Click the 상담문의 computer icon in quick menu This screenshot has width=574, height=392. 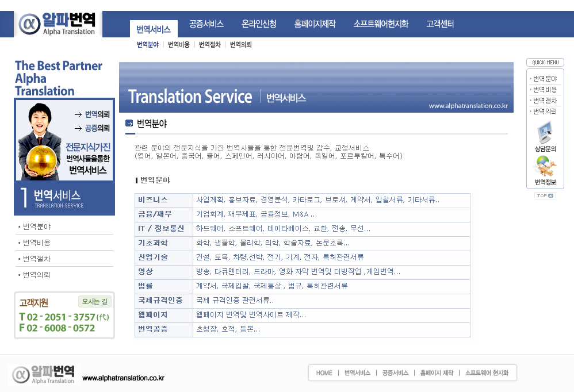545,134
